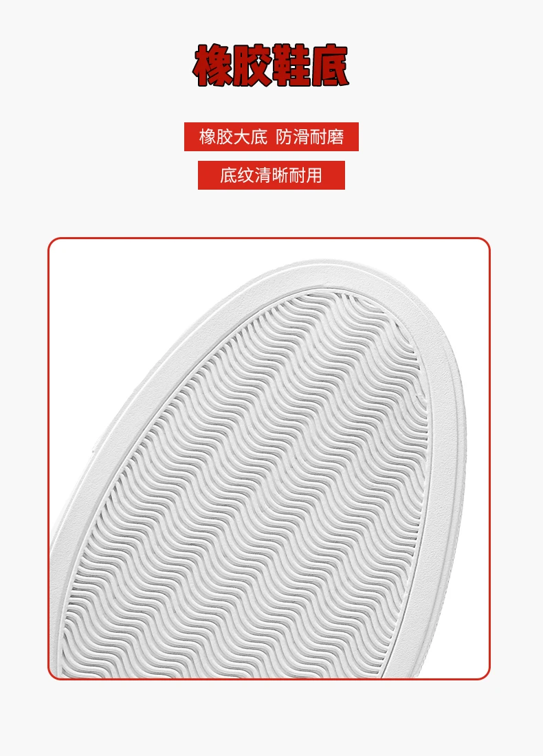Open the shoe sole product photo

tap(269, 458)
